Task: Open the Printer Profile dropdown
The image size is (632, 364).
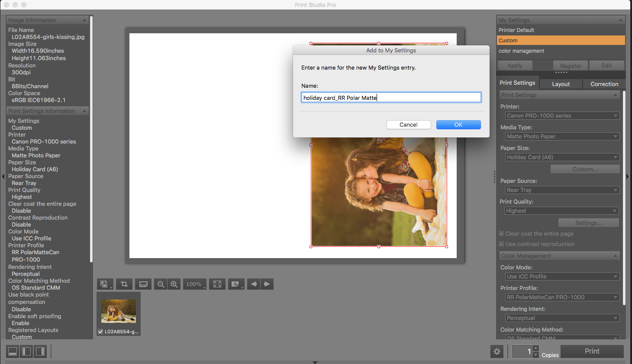Action: (x=562, y=297)
